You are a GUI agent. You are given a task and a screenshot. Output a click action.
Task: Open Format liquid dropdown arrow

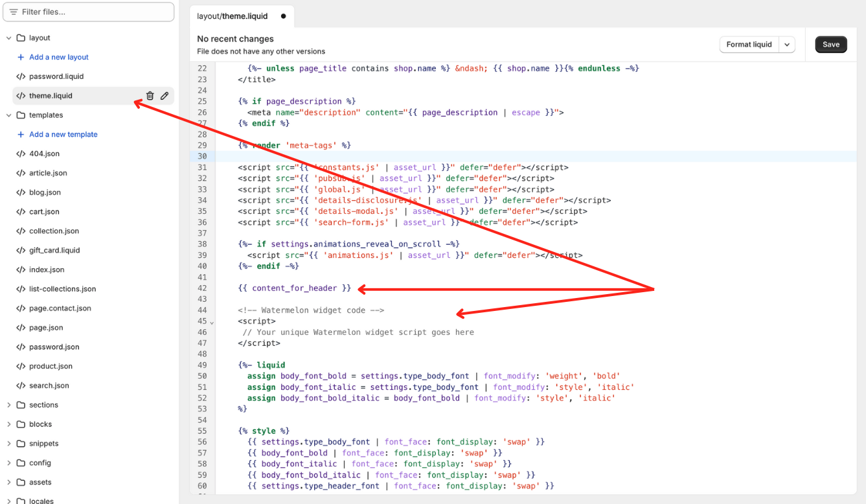[x=787, y=45]
